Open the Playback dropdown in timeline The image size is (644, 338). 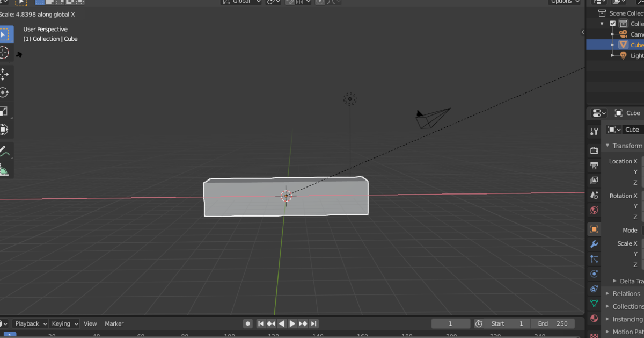30,323
